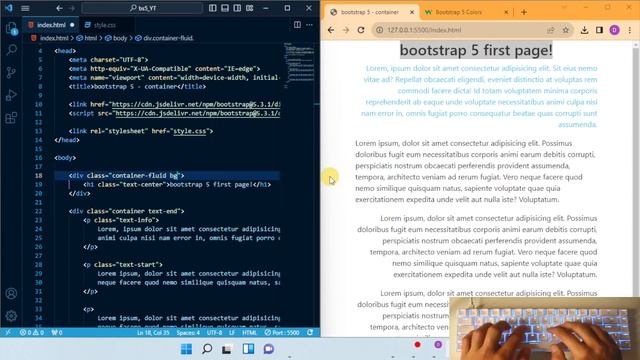
Task: Share this page from Chrome address bar
Action: click(551, 30)
